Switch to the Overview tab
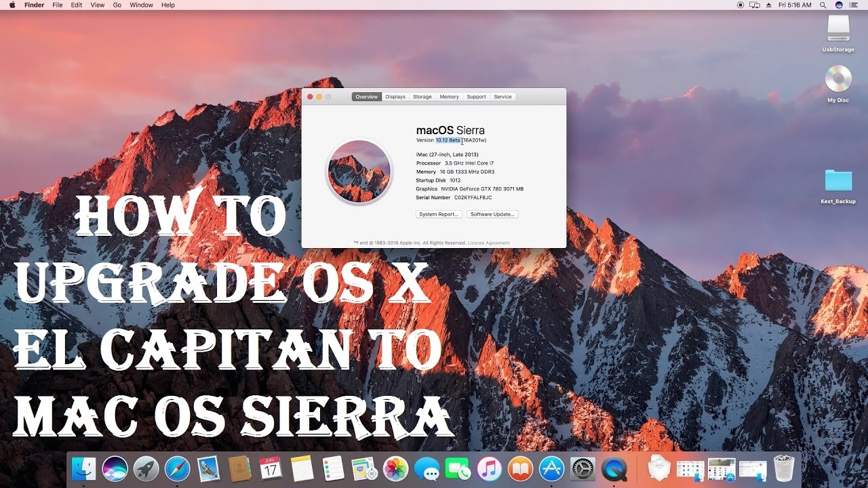This screenshot has height=488, width=868. click(x=367, y=97)
